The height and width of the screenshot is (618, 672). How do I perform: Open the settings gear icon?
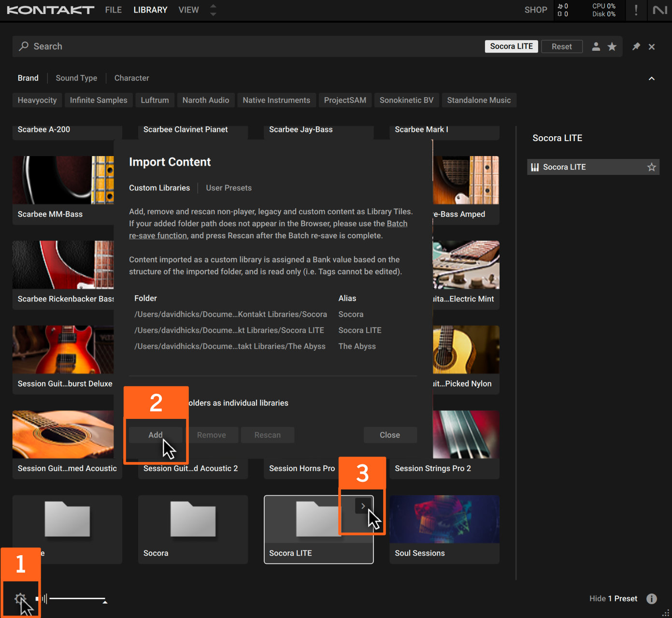click(x=20, y=599)
